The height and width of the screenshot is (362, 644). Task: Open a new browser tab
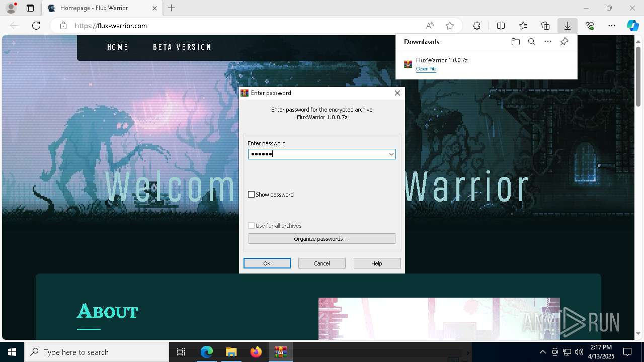172,8
